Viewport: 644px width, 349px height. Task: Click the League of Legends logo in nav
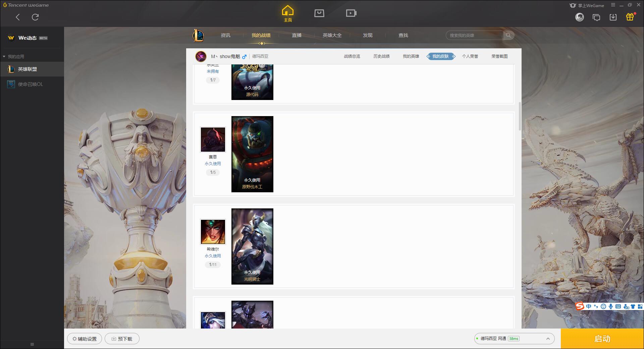tap(198, 35)
